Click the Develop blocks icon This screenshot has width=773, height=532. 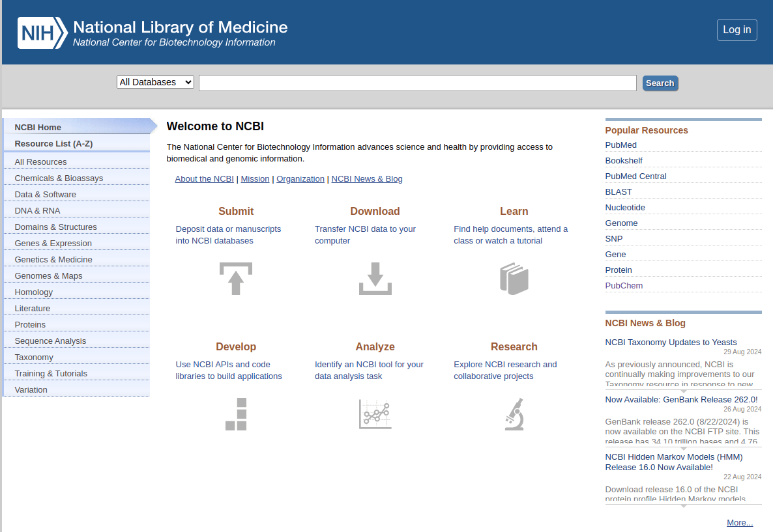point(236,414)
